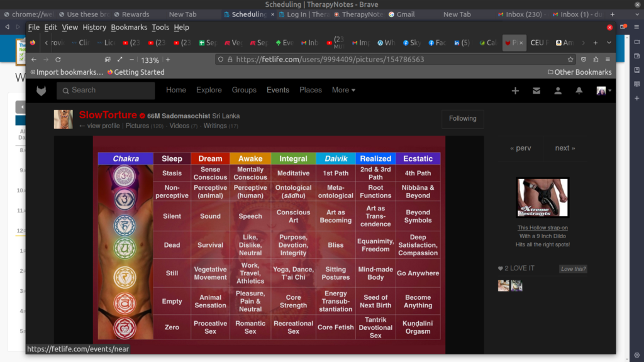Click the extensions puzzle icon
The width and height of the screenshot is (644, 362).
[x=596, y=60]
